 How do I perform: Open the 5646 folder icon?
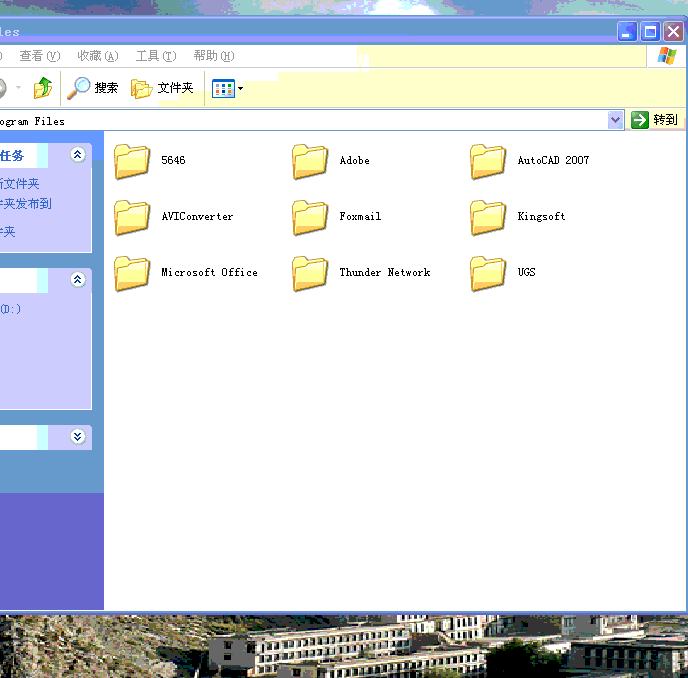tap(132, 161)
